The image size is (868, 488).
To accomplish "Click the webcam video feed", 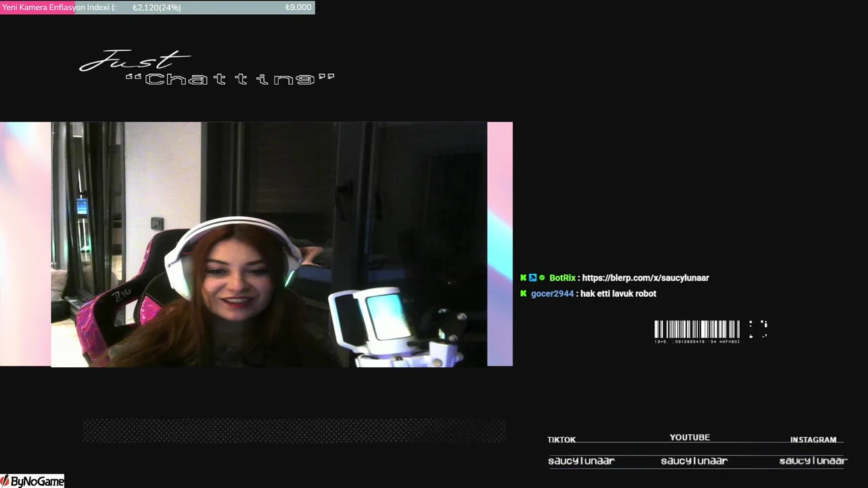I will tap(269, 245).
